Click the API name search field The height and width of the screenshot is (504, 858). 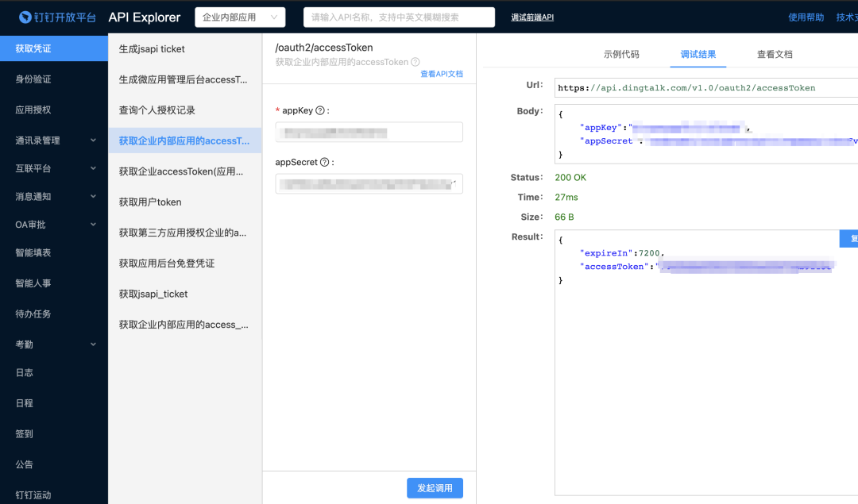tap(399, 17)
